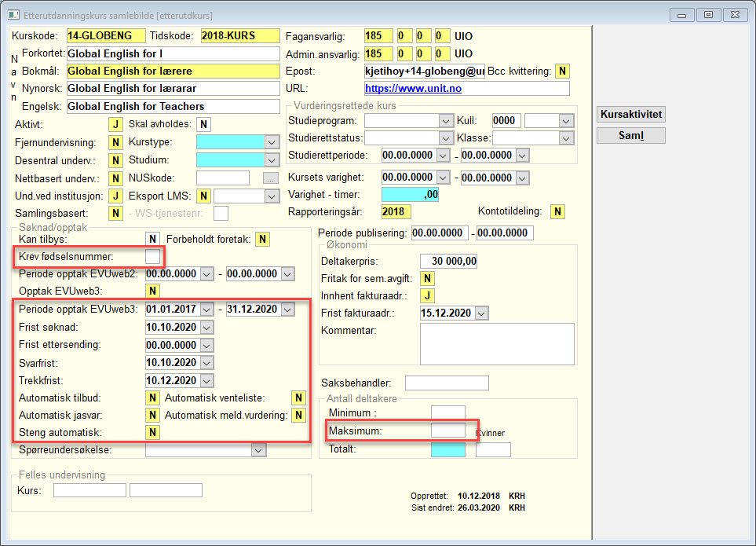This screenshot has height=546, width=756.
Task: Expand the Studierettstatus dropdown
Action: (x=445, y=138)
